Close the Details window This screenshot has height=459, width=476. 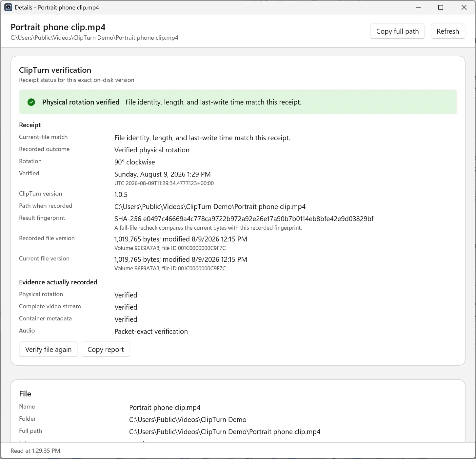point(464,7)
